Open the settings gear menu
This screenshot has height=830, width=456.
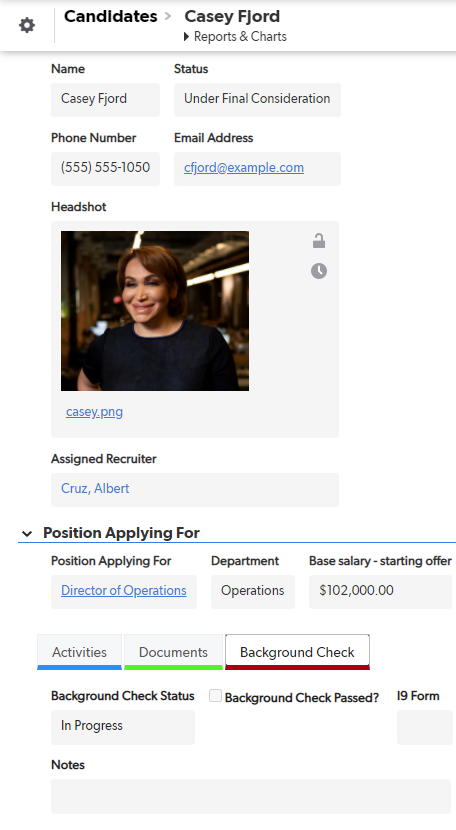point(27,25)
